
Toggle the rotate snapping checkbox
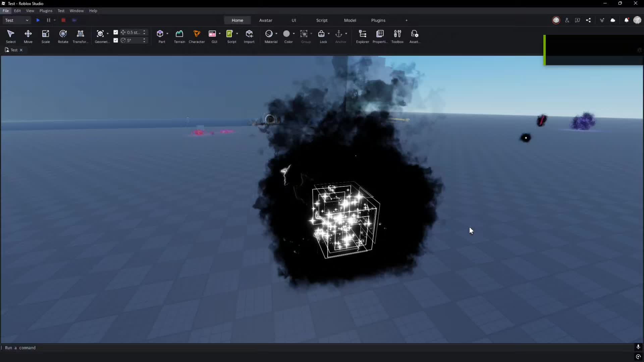pos(116,40)
